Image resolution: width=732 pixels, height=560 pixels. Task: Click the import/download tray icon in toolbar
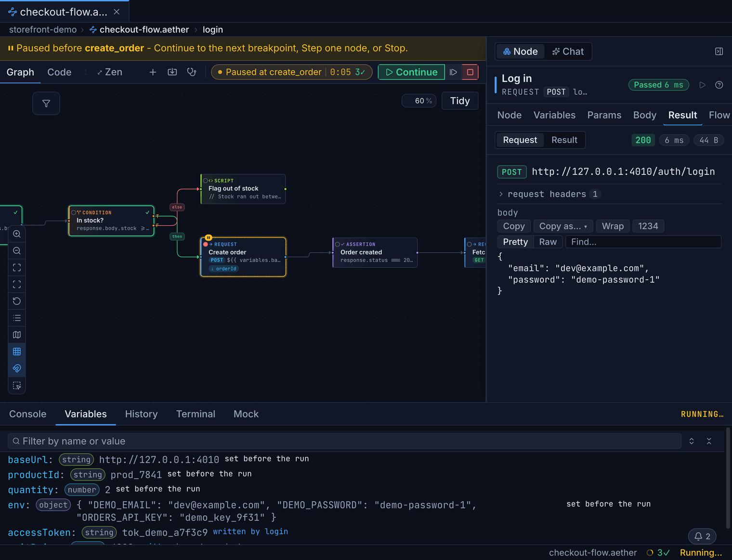[172, 72]
